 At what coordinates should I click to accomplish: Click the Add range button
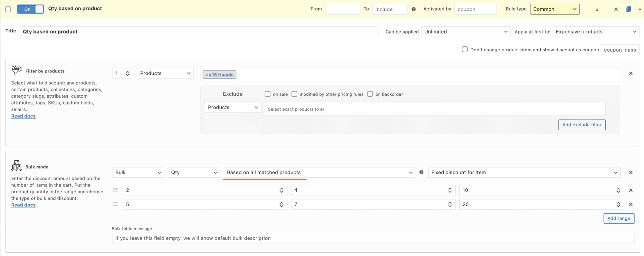[x=619, y=218]
